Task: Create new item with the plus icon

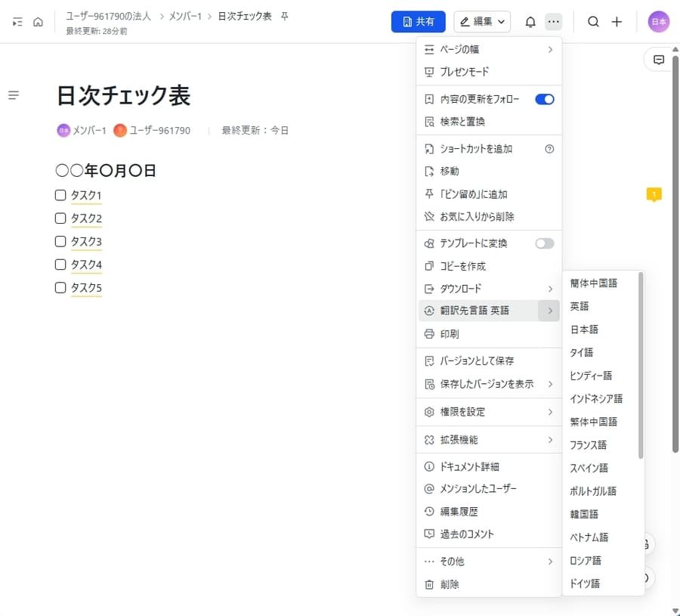Action: (x=617, y=22)
